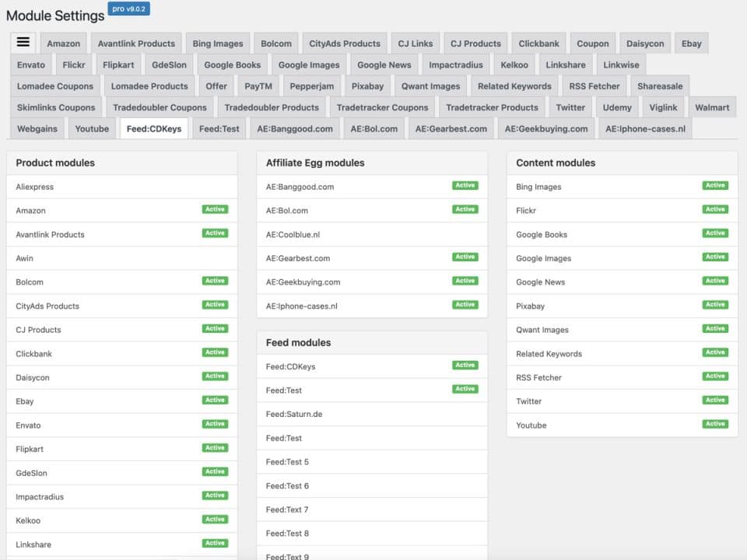Select Feed:Text 7 in Feed modules

[x=372, y=509]
